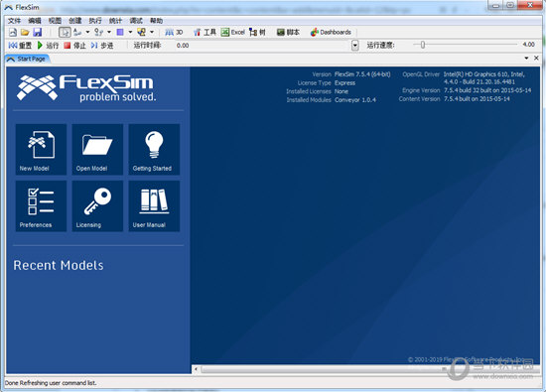Run the simulation with 运行
546x392 pixels.
coord(48,46)
